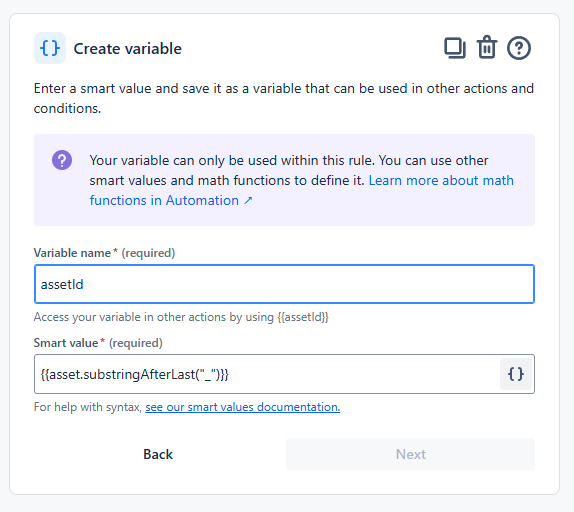Viewport: 574px width, 512px height.
Task: Open the smart values documentation link
Action: click(243, 407)
